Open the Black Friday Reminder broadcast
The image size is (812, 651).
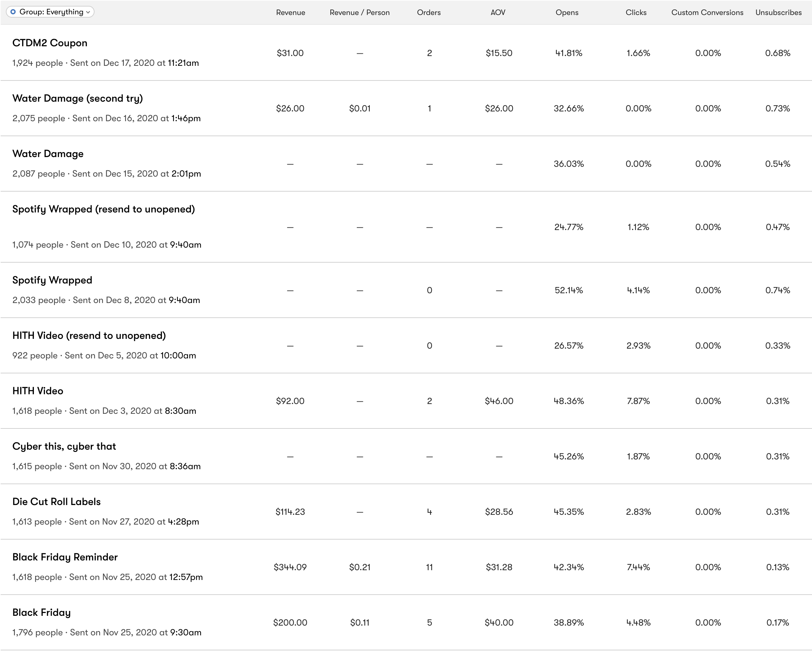coord(65,557)
